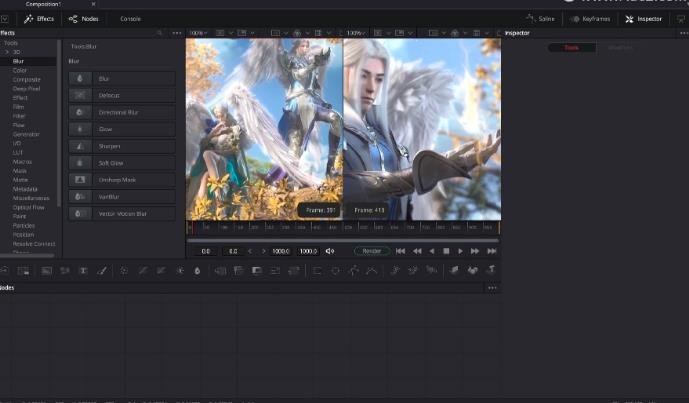Viewport: 689px width, 403px height.
Task: Select the Generator category
Action: [26, 134]
